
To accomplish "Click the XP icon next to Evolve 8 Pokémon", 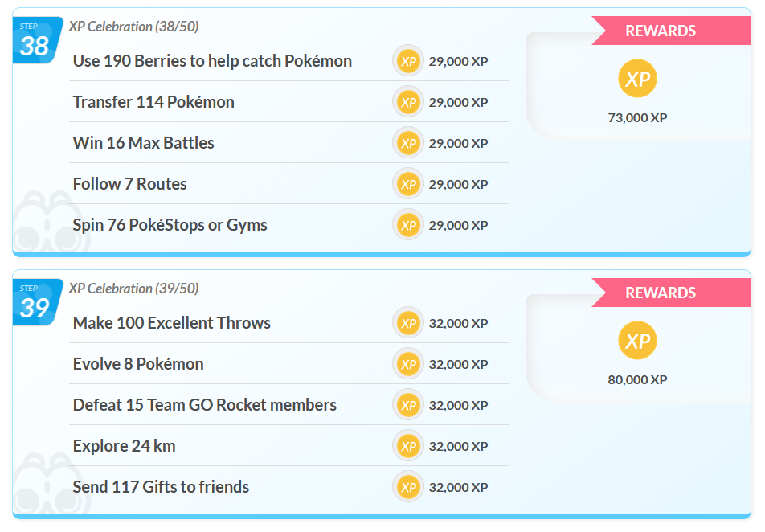I will click(408, 364).
